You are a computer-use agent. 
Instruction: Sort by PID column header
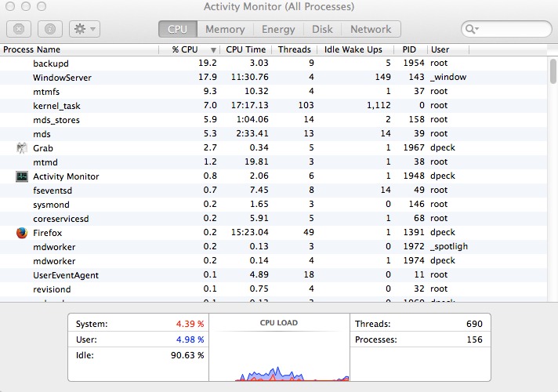(409, 49)
